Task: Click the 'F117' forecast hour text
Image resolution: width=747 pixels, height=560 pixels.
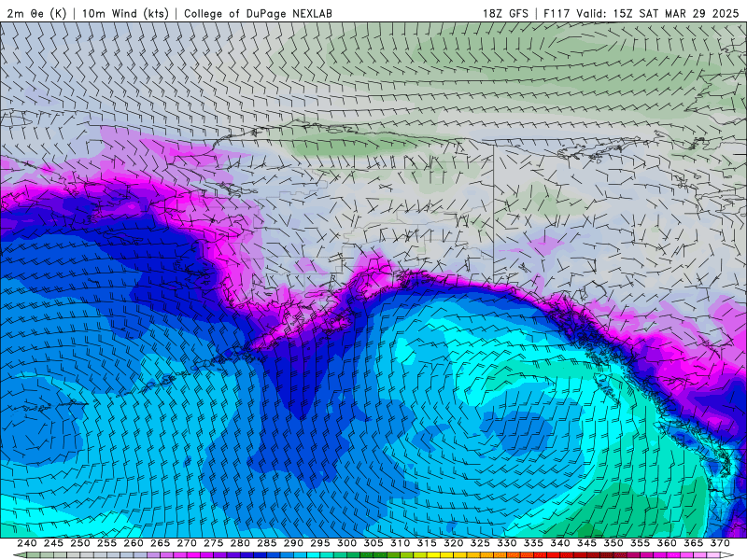Action: (x=557, y=13)
